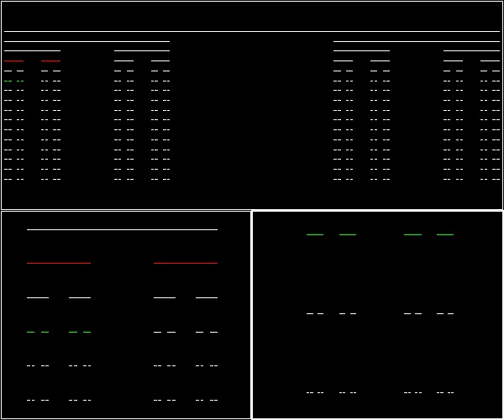Click the last solid white segment below right red line

click(x=207, y=297)
